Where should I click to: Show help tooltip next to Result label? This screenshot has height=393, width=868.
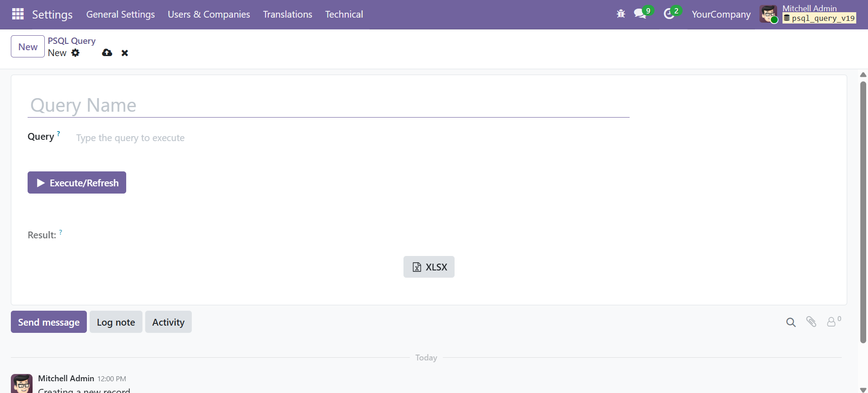[61, 232]
